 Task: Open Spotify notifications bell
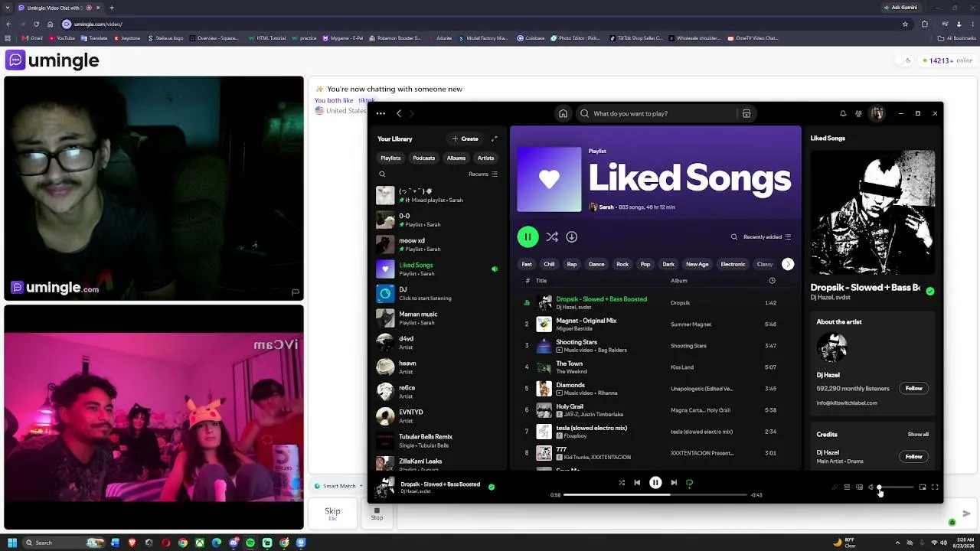click(843, 113)
